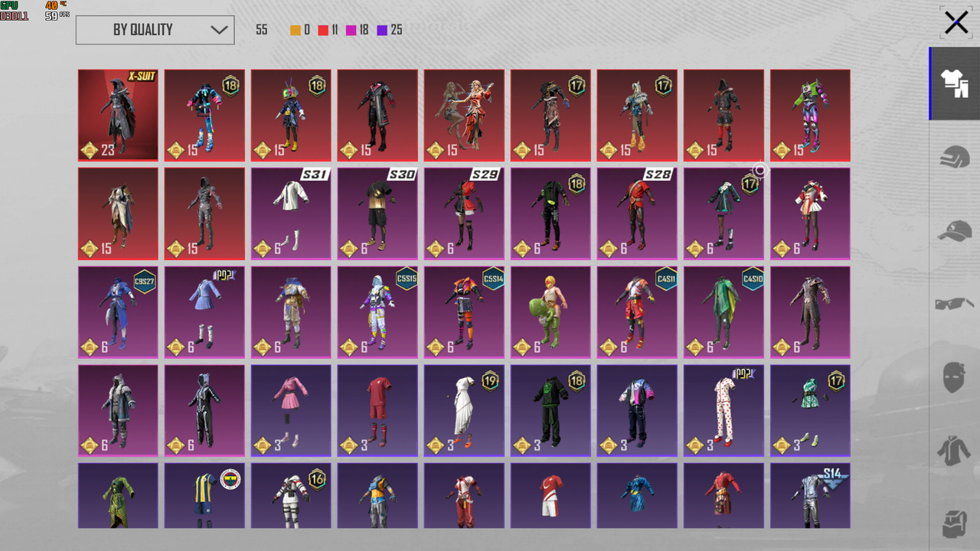Viewport: 980px width, 551px height.
Task: Select the C5S15 hooded outfit
Action: pyautogui.click(x=377, y=312)
